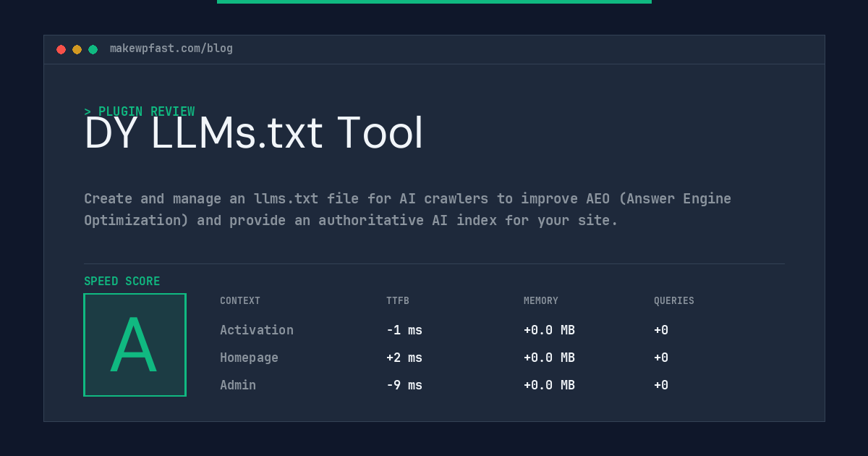Click the TTFB column header

click(398, 301)
